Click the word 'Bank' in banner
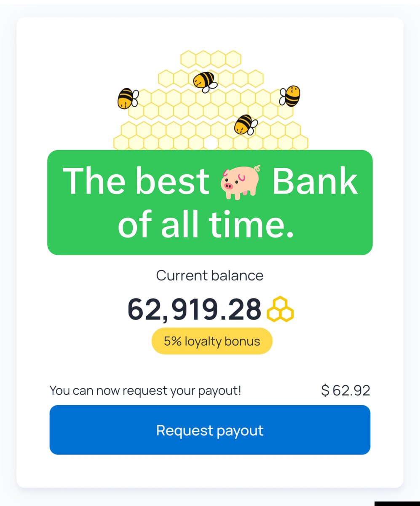This screenshot has height=506, width=420. pos(315,182)
